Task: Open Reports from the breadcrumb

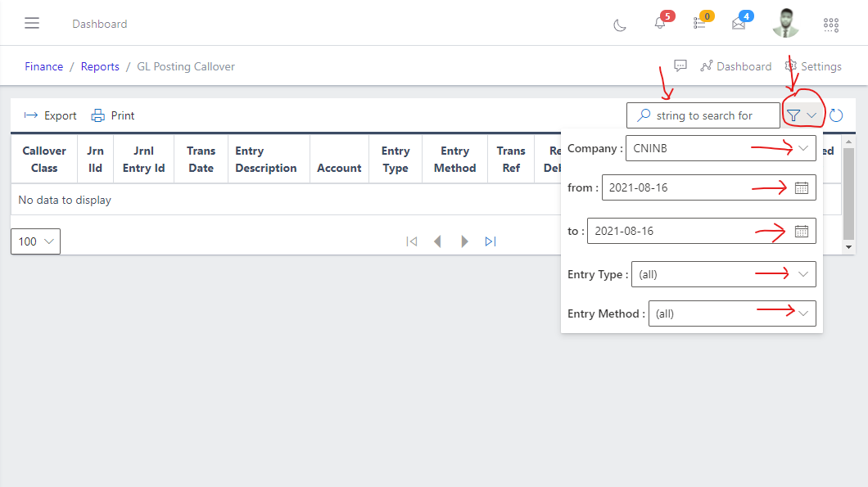Action: (x=100, y=66)
